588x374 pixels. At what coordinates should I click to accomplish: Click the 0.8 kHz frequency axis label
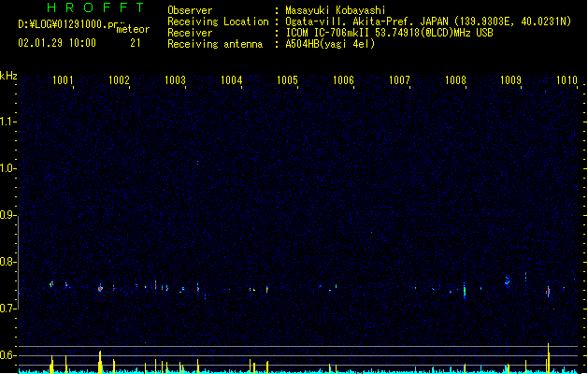pos(7,262)
